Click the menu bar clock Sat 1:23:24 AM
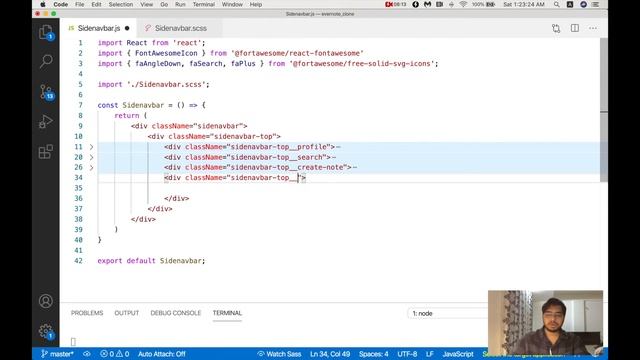Screen dimensions: 640x360 524,4
